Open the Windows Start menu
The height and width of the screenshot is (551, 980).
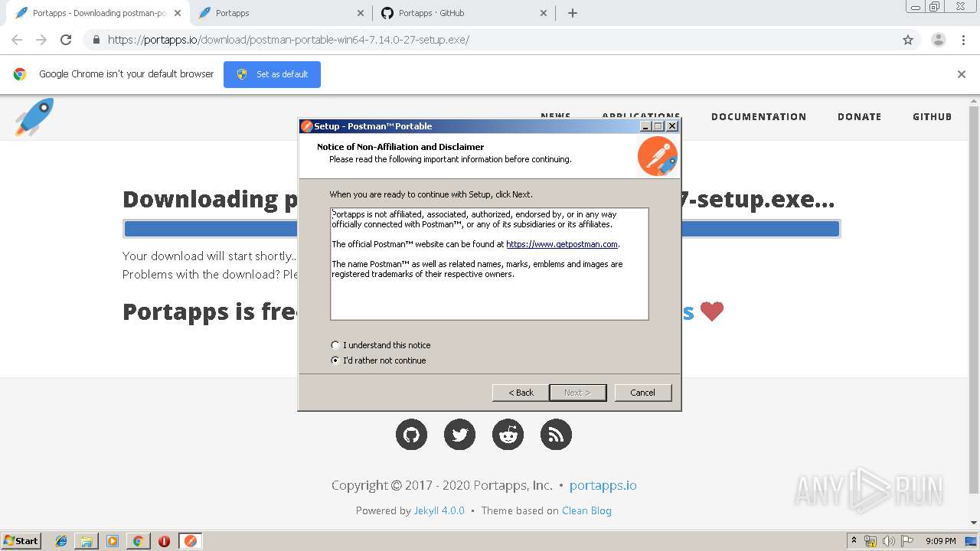pos(21,540)
